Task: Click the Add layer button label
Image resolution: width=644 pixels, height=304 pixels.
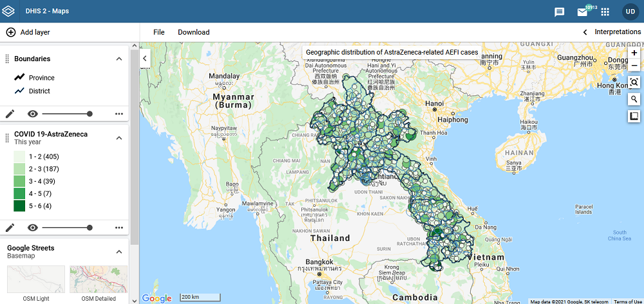Action: point(35,32)
